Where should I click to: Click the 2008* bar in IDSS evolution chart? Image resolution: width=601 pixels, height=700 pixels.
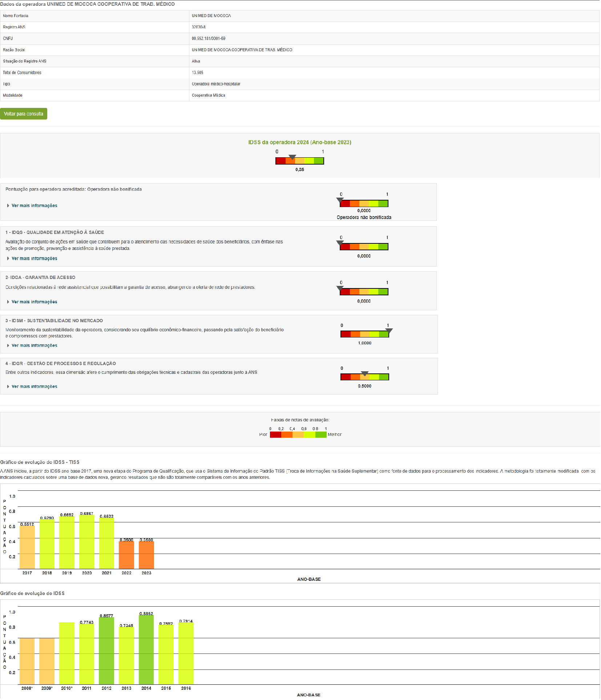(x=27, y=661)
